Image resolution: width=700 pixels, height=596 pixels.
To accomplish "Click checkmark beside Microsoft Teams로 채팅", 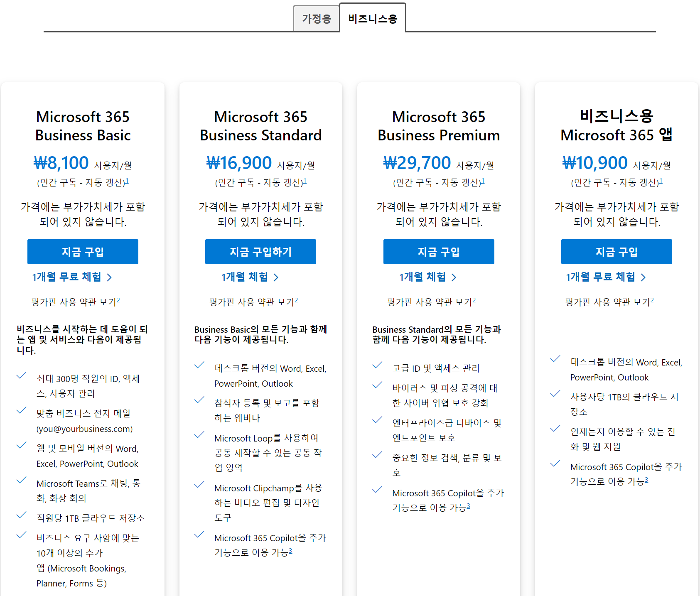I will point(22,480).
